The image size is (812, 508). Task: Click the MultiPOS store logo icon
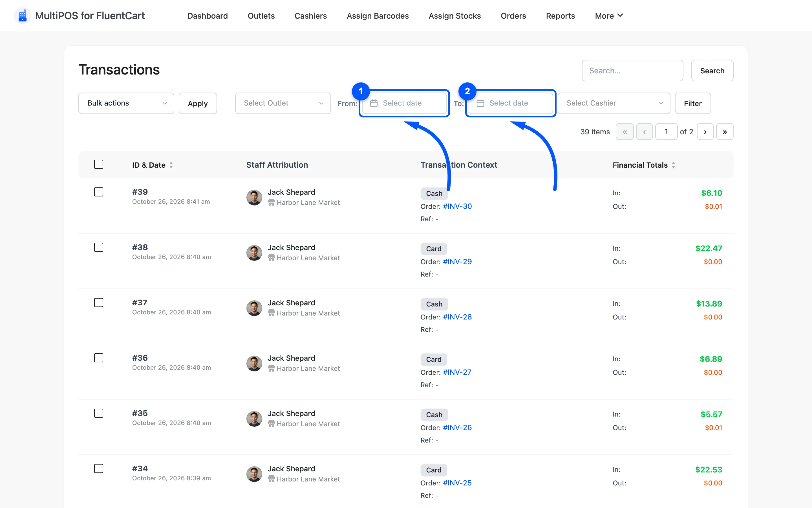(23, 16)
